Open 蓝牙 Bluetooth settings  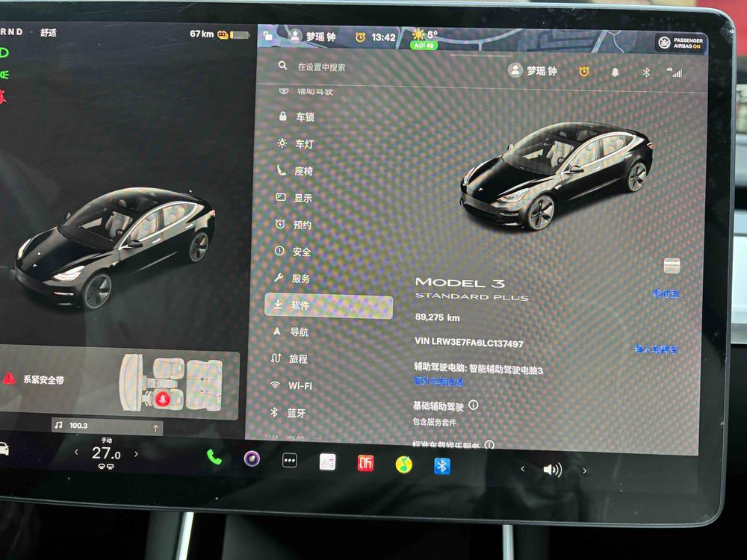point(288,412)
